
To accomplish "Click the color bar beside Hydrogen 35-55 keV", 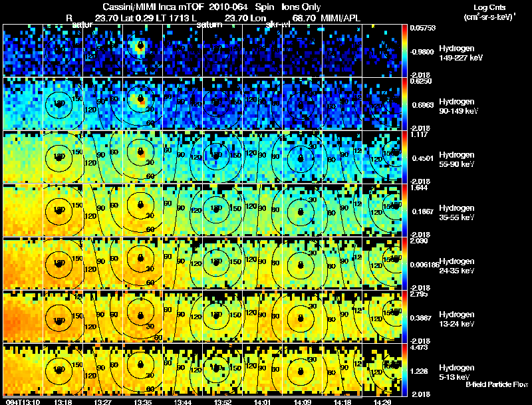I will 404,210.
